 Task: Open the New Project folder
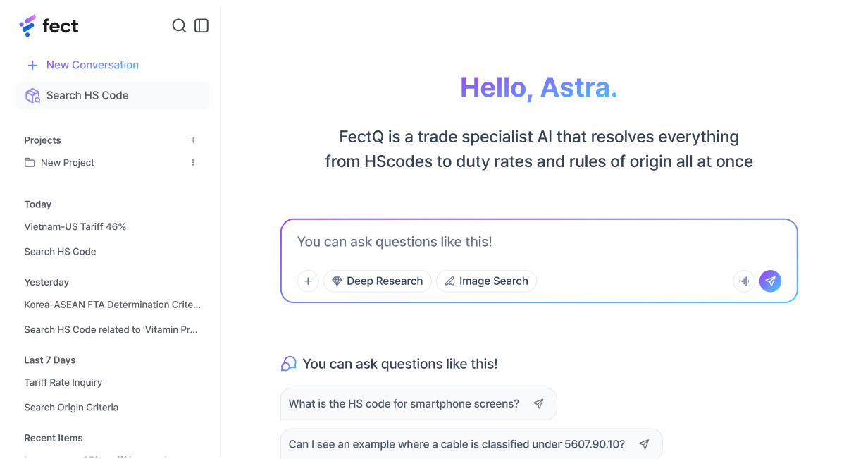tap(67, 163)
